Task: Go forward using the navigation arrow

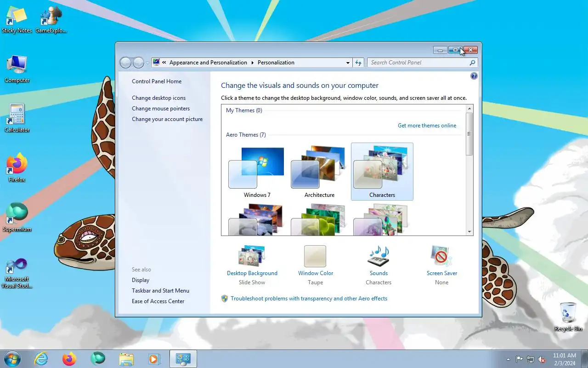Action: click(x=138, y=63)
